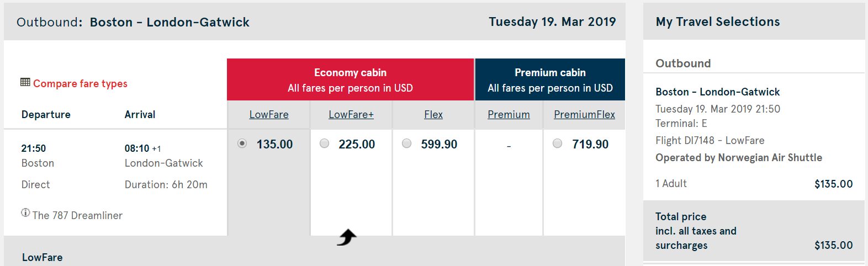The height and width of the screenshot is (266, 868).
Task: Click the table icon beside Compare fare types
Action: 25,82
